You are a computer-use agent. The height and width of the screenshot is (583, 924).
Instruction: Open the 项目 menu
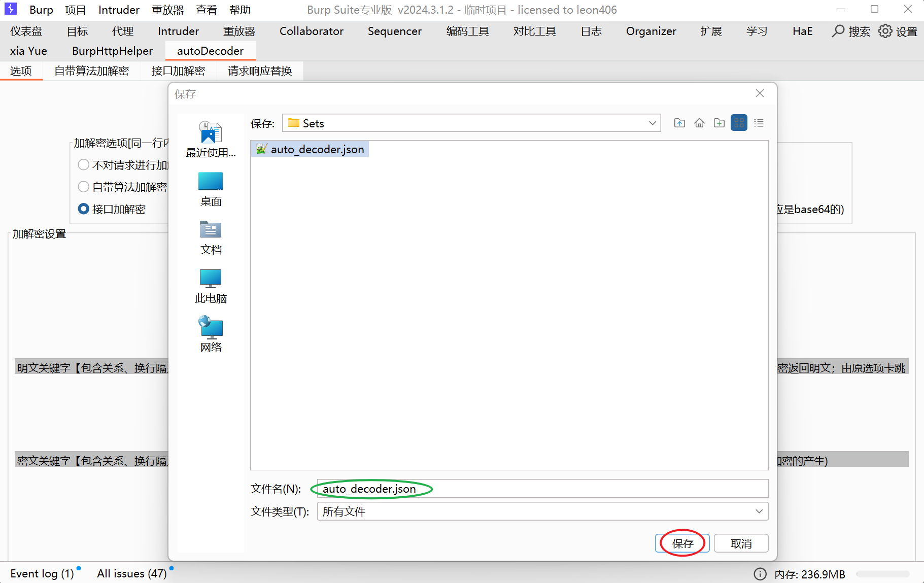pyautogui.click(x=76, y=10)
